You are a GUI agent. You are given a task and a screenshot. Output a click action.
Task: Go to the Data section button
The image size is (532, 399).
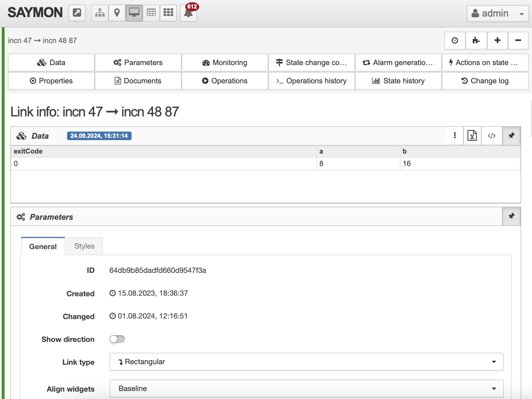[x=51, y=63]
